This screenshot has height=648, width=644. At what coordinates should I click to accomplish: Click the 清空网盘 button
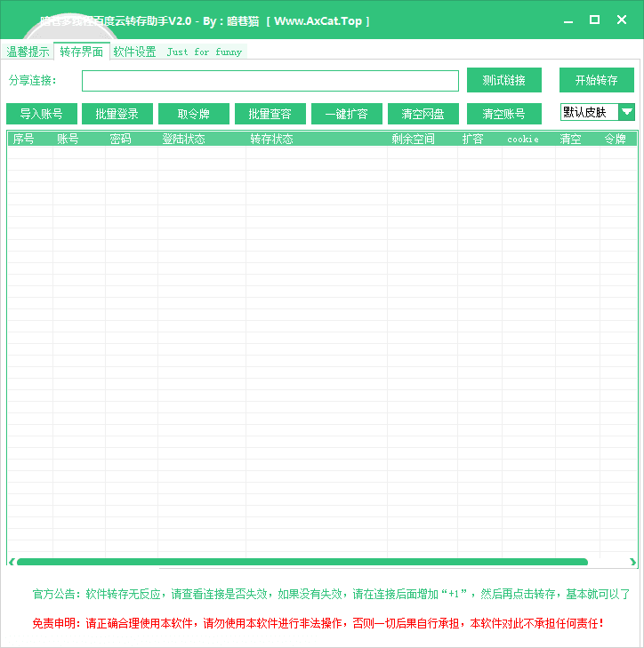point(423,114)
